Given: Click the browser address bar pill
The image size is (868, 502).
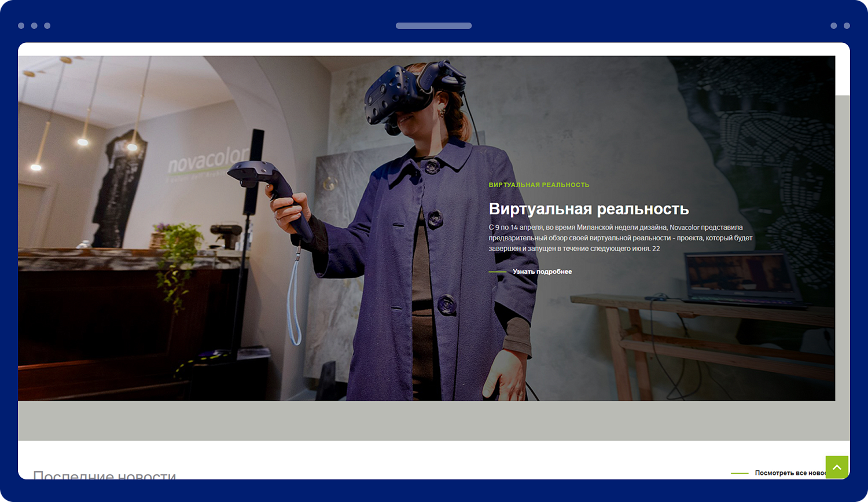Looking at the screenshot, I should coord(433,25).
